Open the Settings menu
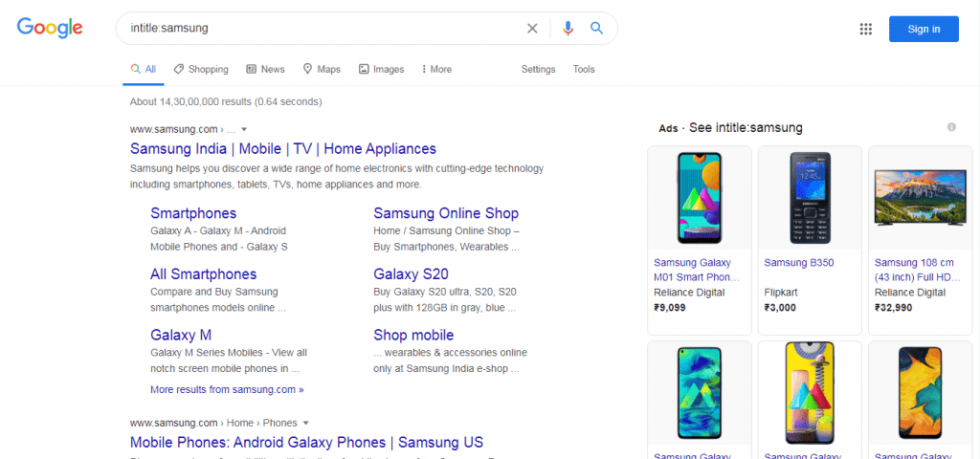Viewport: 980px width, 459px height. click(538, 70)
